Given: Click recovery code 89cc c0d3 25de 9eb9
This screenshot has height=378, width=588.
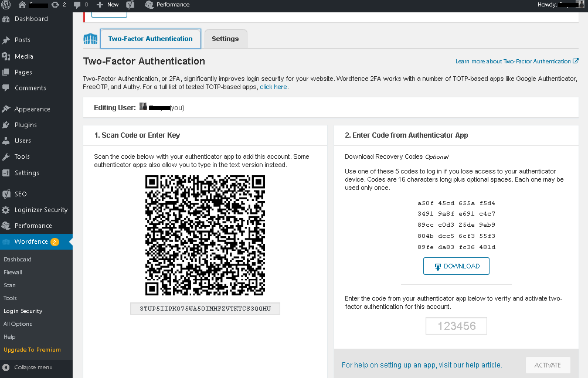Looking at the screenshot, I should coord(456,224).
